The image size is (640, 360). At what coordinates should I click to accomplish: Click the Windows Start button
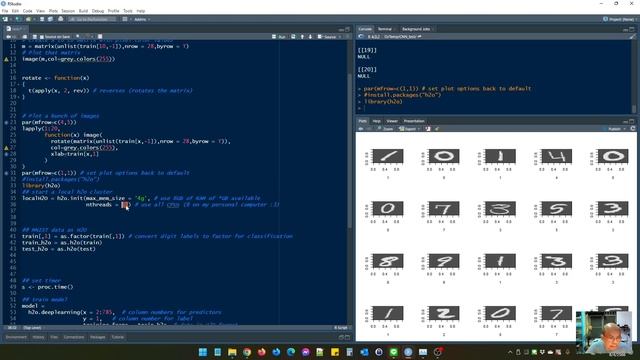[x=203, y=352]
